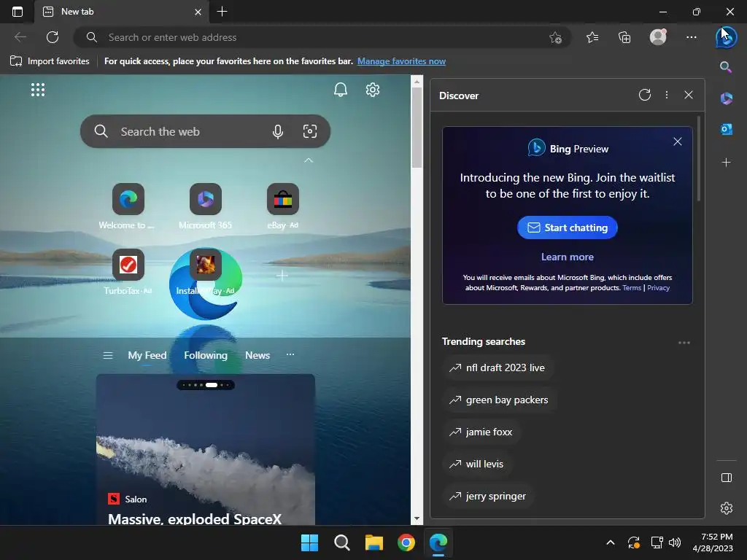Screen dimensions: 747x560
Task: Click the Start chatting button
Action: point(567,227)
